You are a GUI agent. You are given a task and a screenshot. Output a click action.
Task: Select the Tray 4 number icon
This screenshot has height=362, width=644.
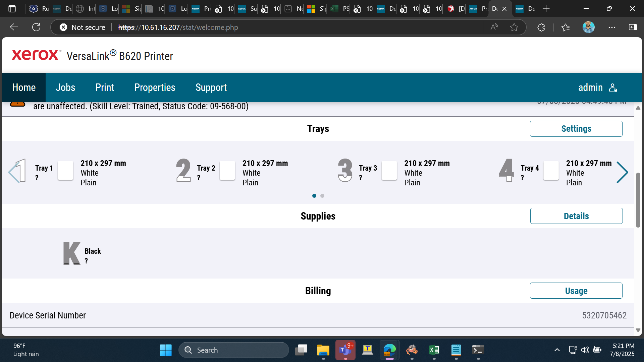pos(506,171)
